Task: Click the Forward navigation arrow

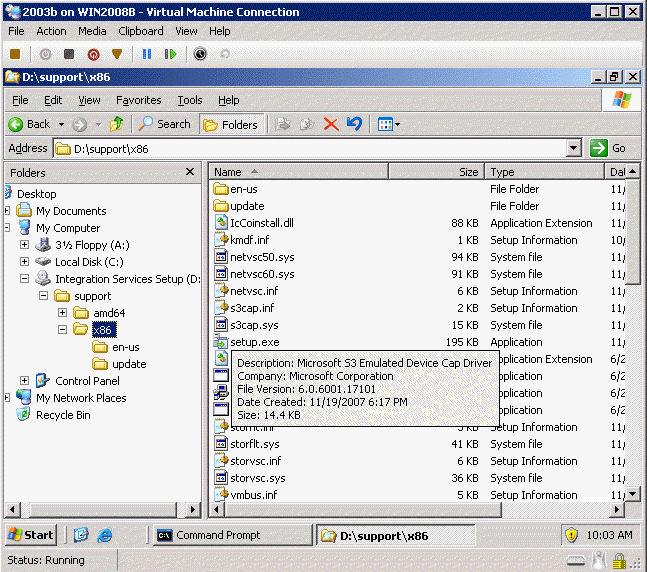Action: click(80, 124)
